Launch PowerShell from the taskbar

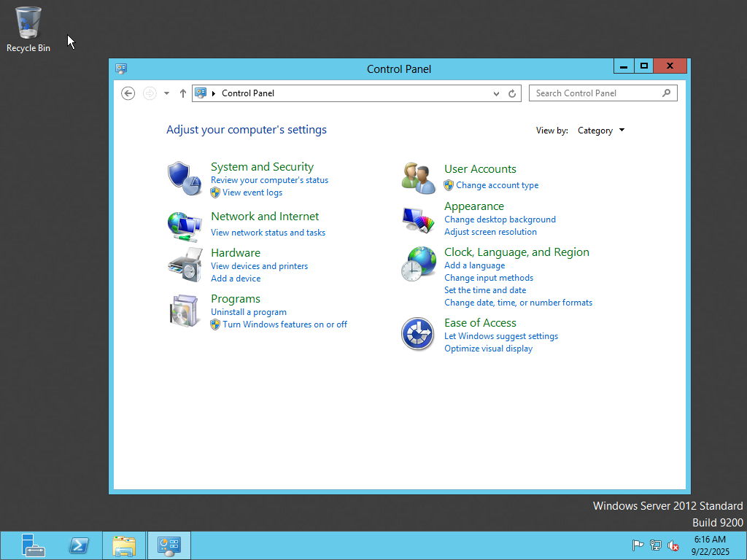coord(79,545)
